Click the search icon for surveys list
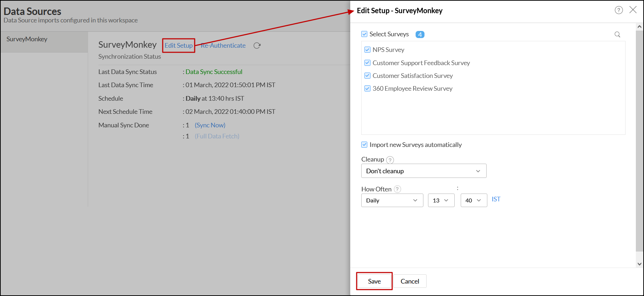This screenshot has height=296, width=644. [x=617, y=35]
